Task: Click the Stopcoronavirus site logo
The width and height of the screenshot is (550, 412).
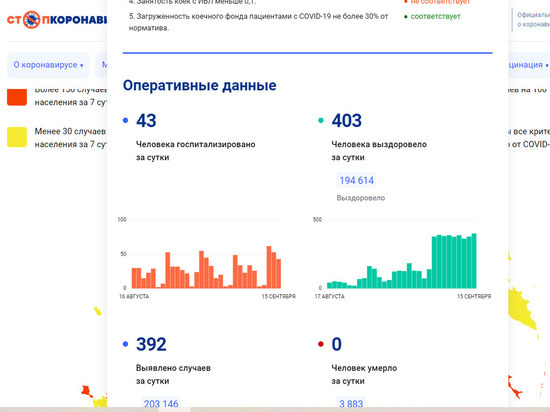Action: tap(57, 20)
